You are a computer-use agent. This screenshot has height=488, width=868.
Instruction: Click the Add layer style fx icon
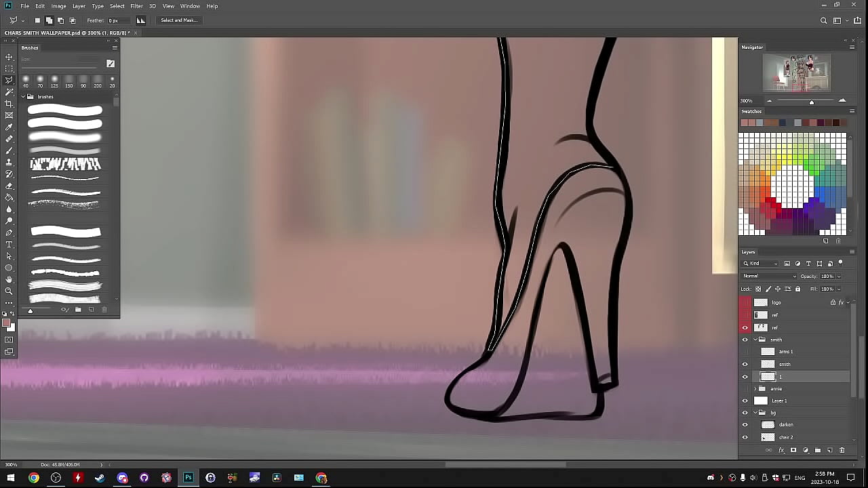(x=781, y=450)
